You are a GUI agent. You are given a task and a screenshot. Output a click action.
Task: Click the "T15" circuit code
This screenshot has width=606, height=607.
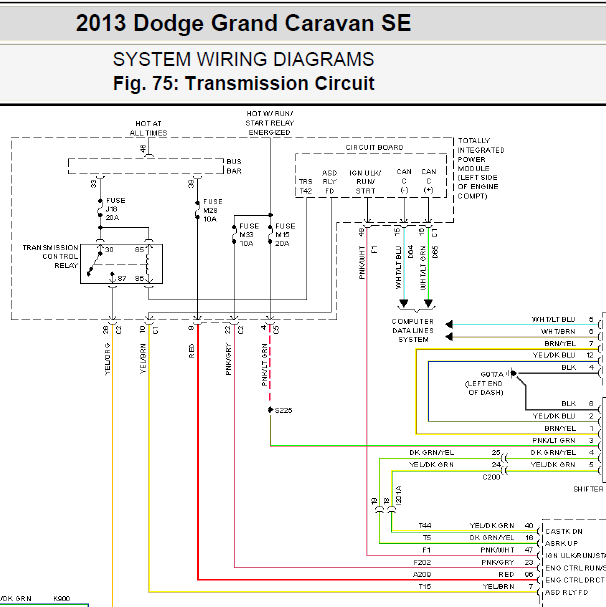click(425, 587)
